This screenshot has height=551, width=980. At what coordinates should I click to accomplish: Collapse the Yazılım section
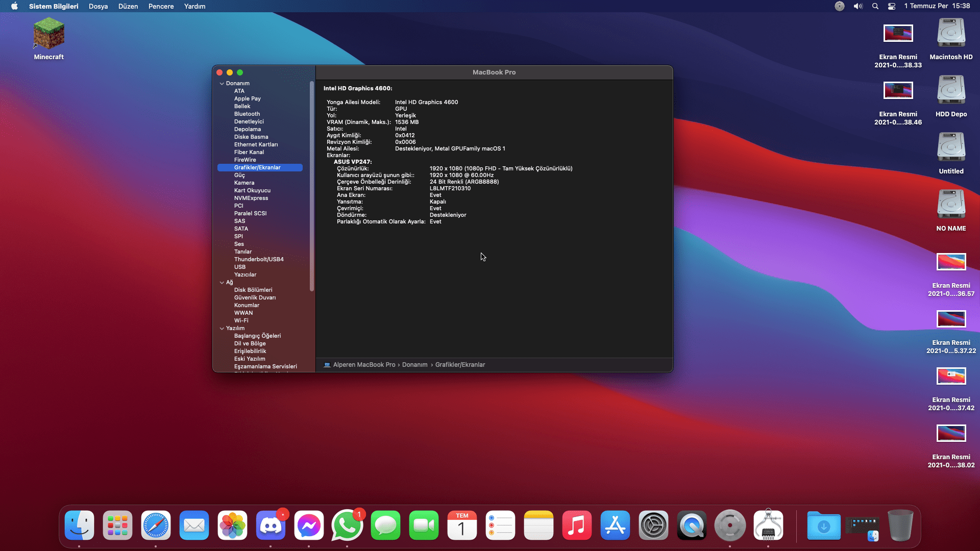pyautogui.click(x=222, y=329)
